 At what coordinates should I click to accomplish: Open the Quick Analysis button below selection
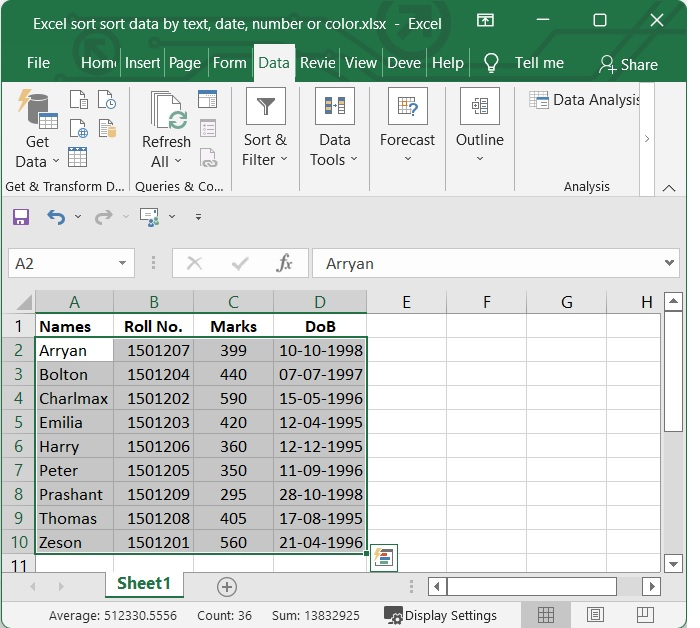(384, 558)
